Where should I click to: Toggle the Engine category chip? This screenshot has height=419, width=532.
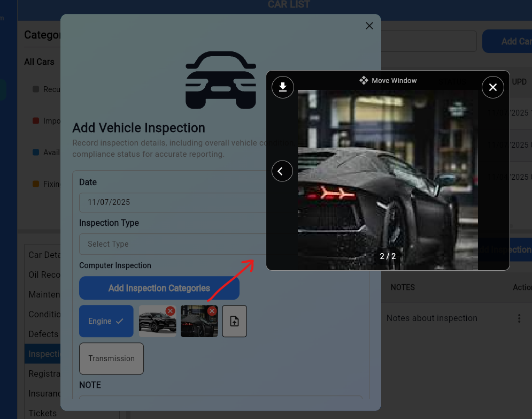point(106,321)
